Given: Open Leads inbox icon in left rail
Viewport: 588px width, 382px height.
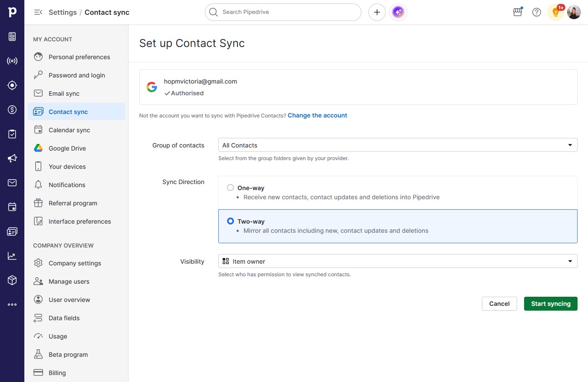Looking at the screenshot, I should coord(12,37).
